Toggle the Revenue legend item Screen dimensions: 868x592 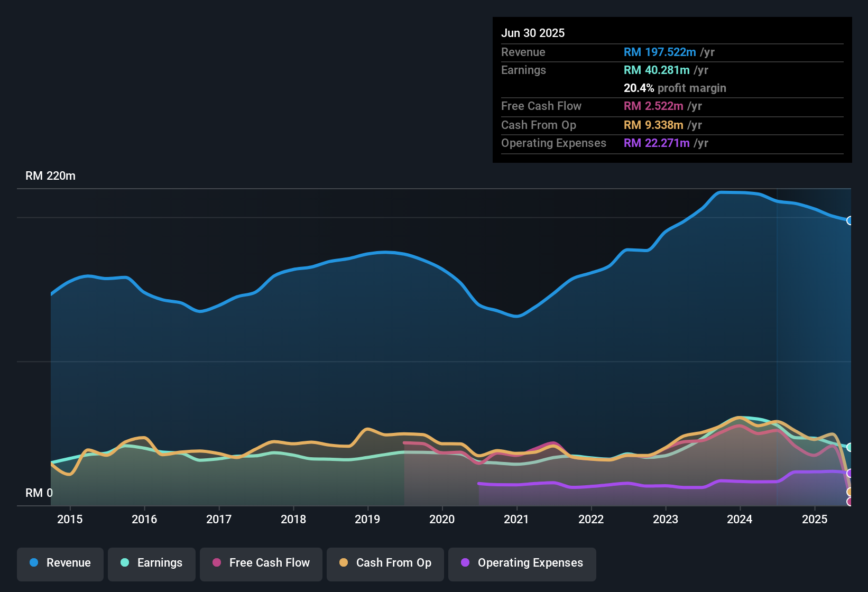pos(60,563)
